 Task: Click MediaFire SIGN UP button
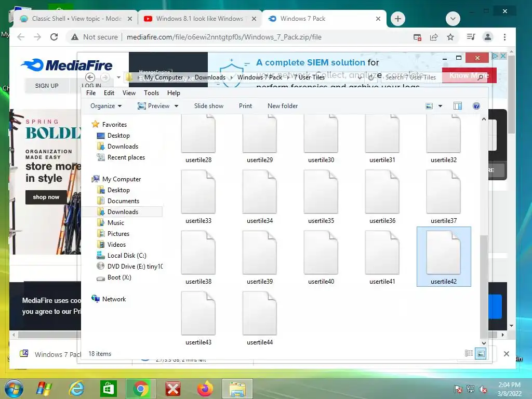tap(47, 86)
